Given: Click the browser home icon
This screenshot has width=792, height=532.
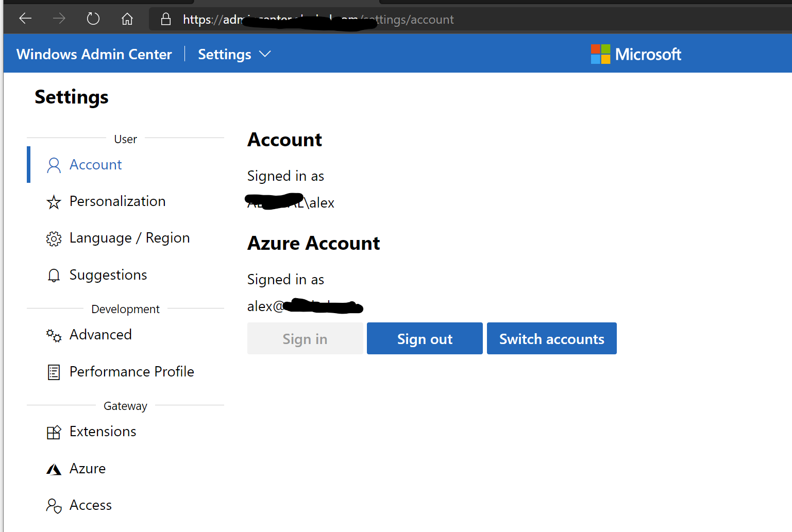Looking at the screenshot, I should click(127, 19).
